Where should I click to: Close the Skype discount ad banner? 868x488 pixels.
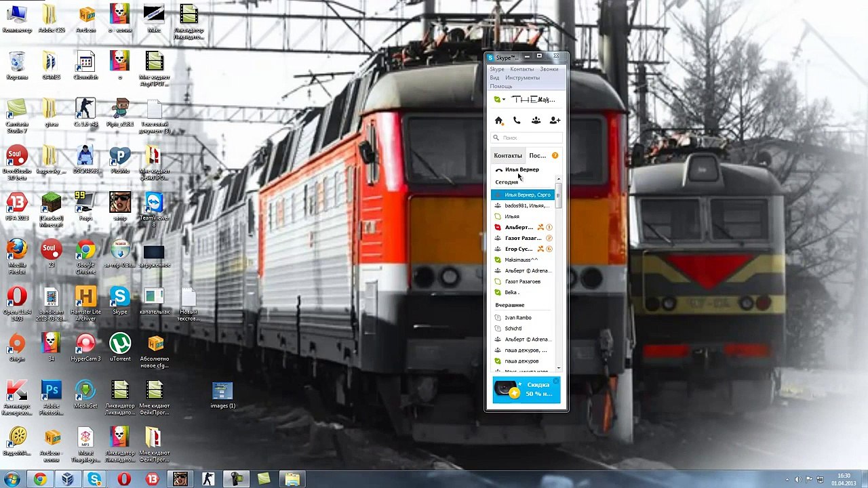coord(556,380)
